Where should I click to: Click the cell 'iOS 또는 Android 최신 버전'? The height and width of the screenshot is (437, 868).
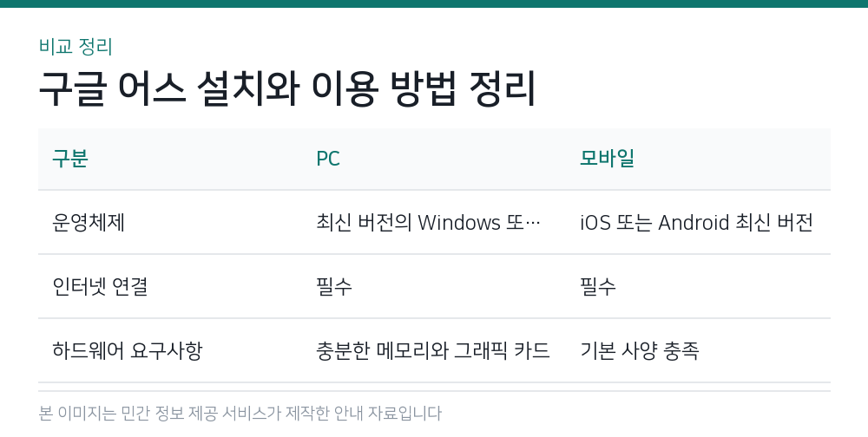696,223
